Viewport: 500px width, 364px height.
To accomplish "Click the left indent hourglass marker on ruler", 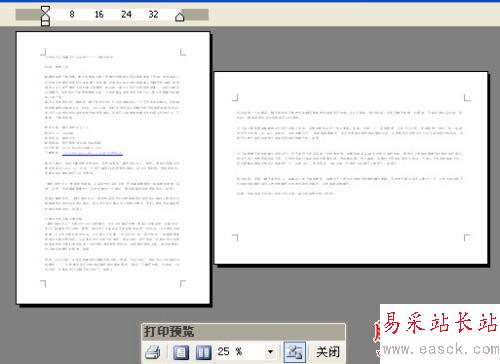I will (45, 16).
